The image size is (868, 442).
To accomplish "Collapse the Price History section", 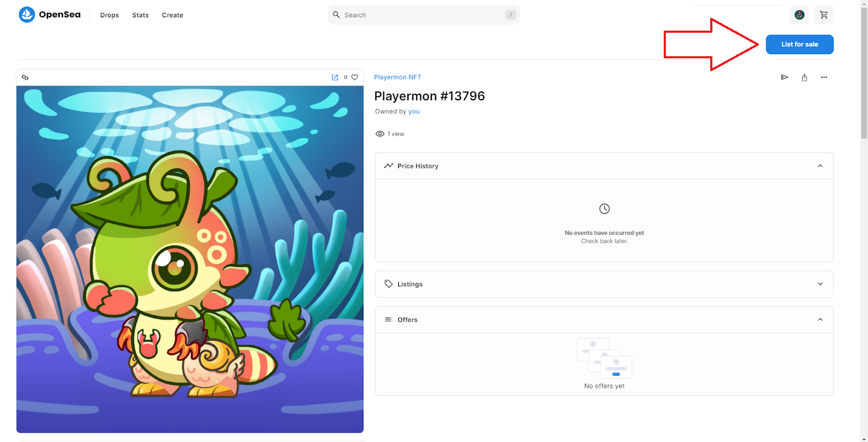I will (820, 166).
